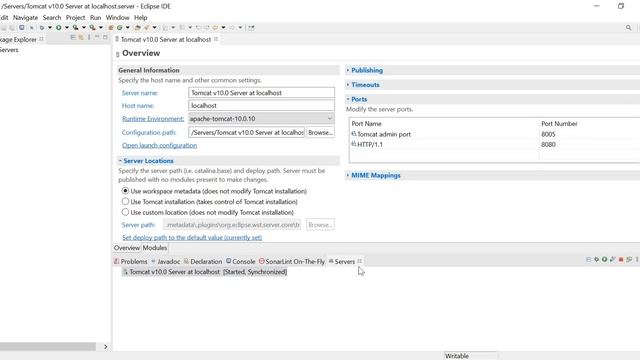This screenshot has width=640, height=360.
Task: Collapse the Server Locations section
Action: pos(120,161)
